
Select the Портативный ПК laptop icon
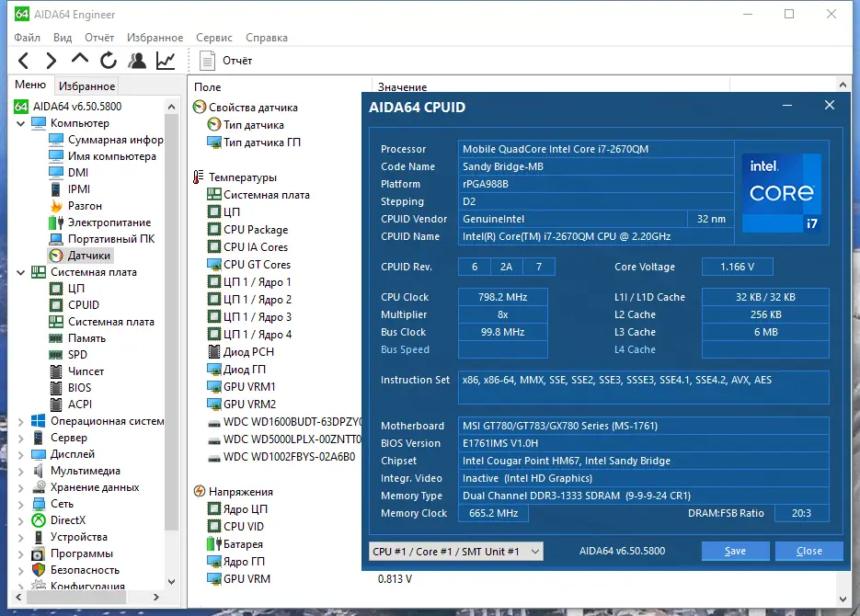[x=56, y=239]
